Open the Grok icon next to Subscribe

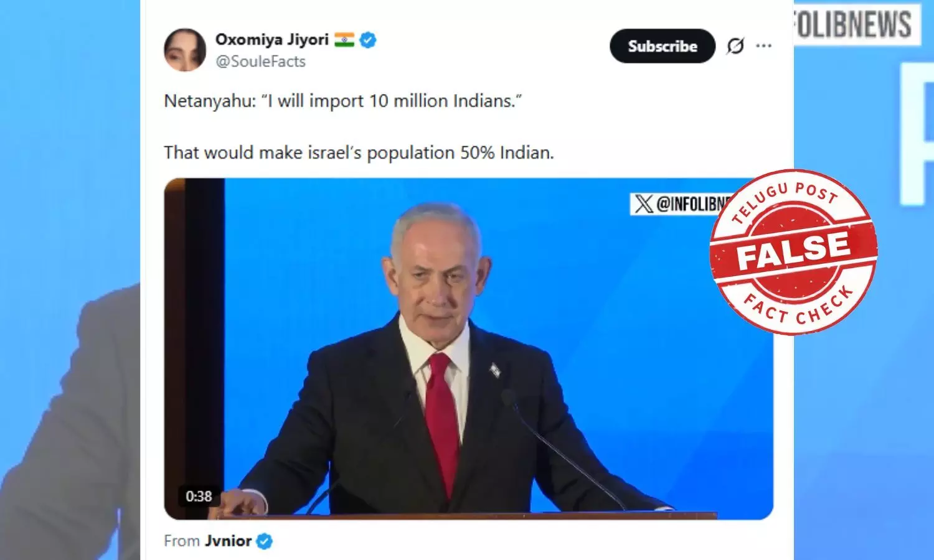[735, 46]
